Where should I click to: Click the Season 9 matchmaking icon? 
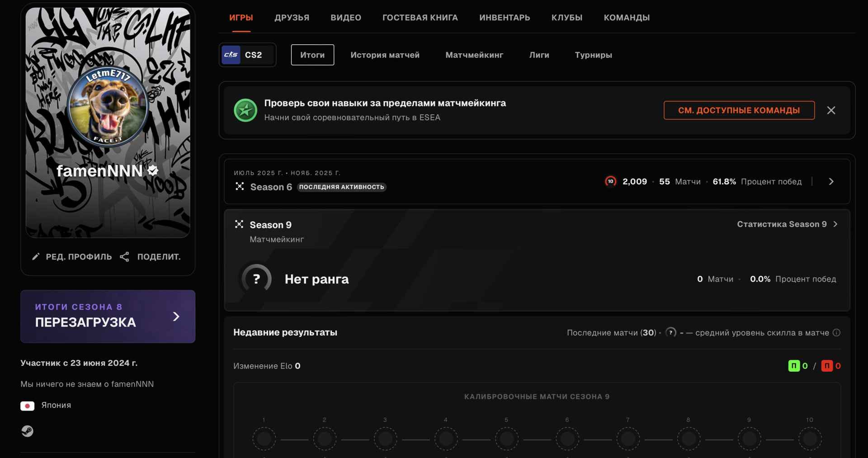point(239,224)
